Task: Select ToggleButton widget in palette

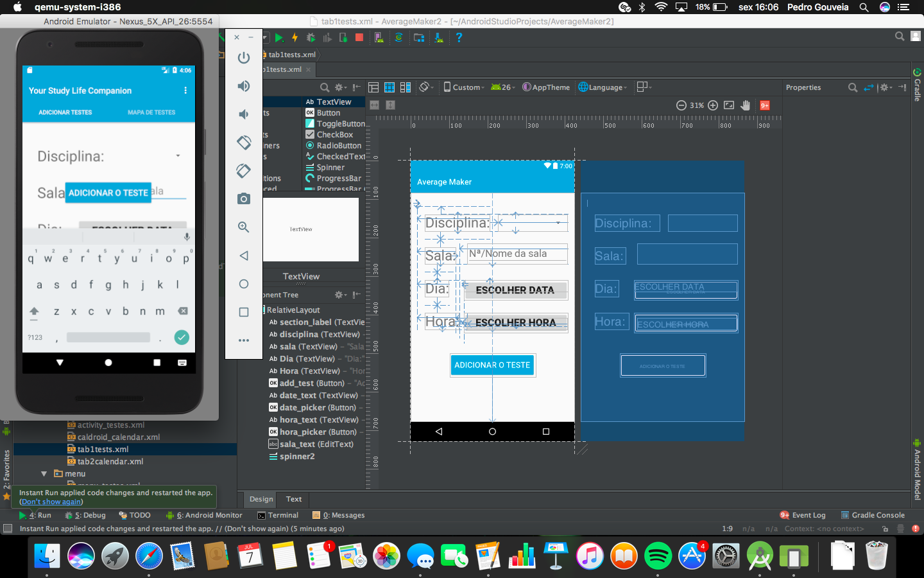Action: [335, 124]
